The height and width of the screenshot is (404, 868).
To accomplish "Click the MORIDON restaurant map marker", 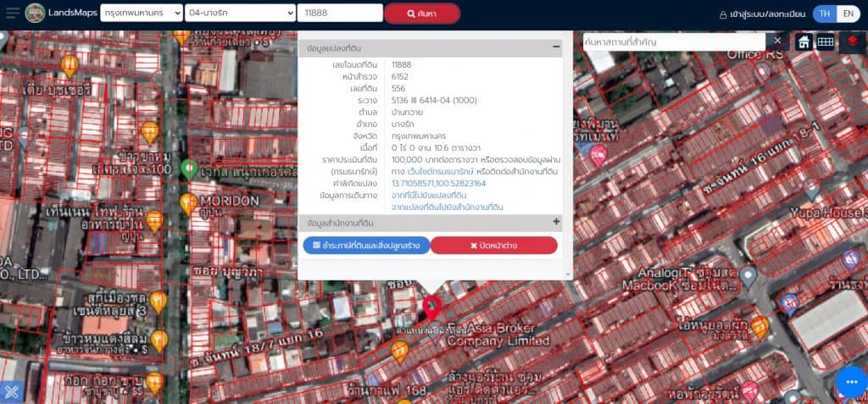I will click(188, 203).
